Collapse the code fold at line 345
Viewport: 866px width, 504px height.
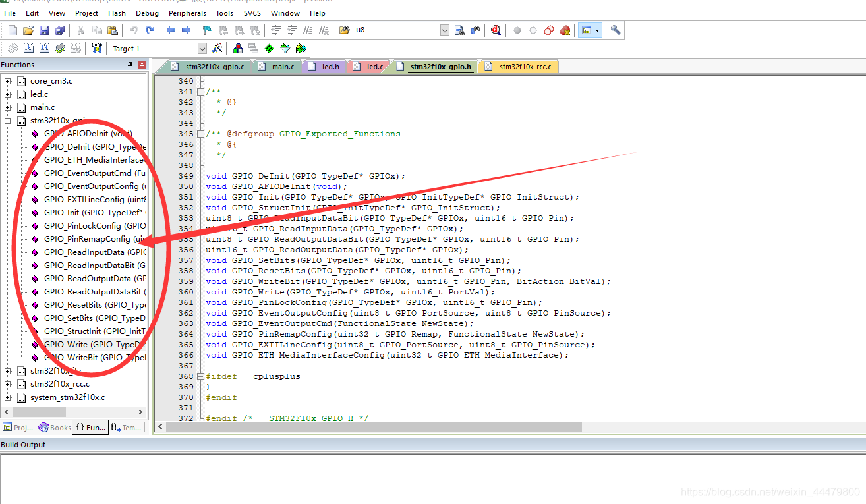(200, 134)
